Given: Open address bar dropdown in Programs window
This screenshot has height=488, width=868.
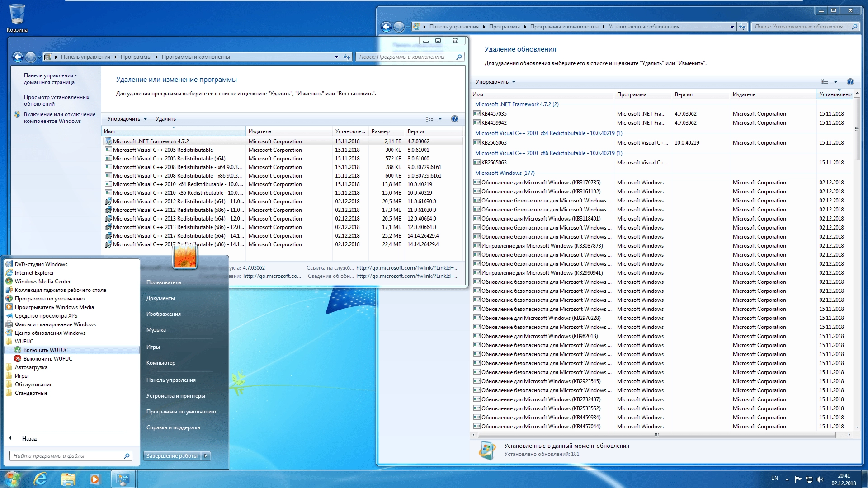Looking at the screenshot, I should tap(336, 57).
